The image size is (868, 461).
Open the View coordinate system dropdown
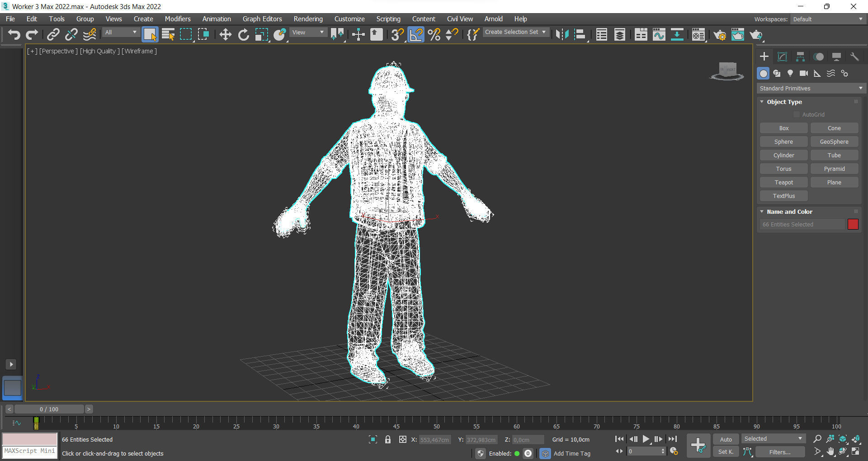pos(308,33)
